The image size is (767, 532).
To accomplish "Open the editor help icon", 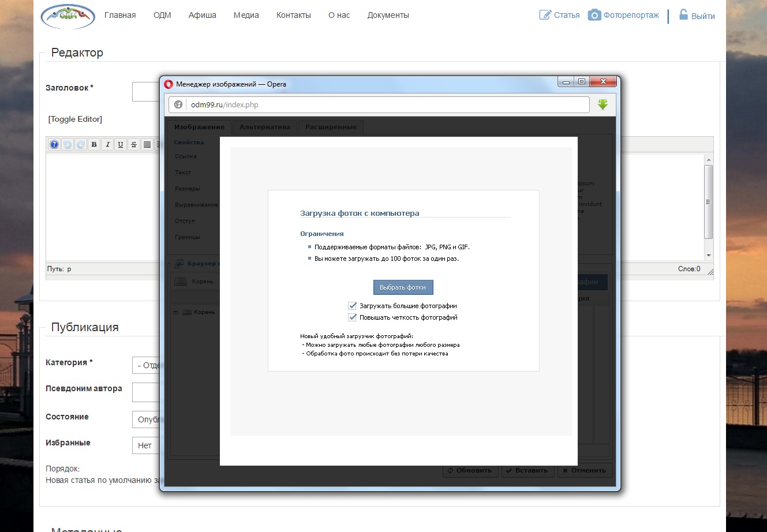I will [54, 145].
